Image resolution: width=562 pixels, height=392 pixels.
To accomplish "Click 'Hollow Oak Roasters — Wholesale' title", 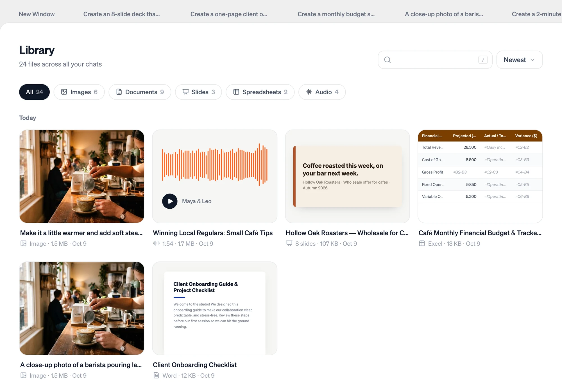I will 347,233.
